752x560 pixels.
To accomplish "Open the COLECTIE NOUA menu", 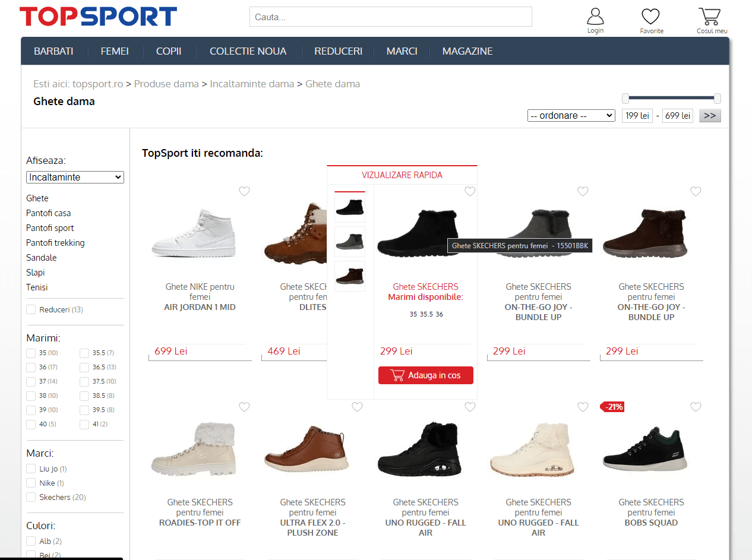I will click(248, 51).
